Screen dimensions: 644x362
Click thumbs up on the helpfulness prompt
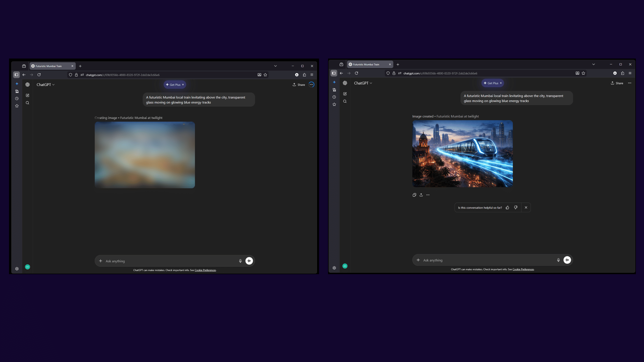coord(507,208)
